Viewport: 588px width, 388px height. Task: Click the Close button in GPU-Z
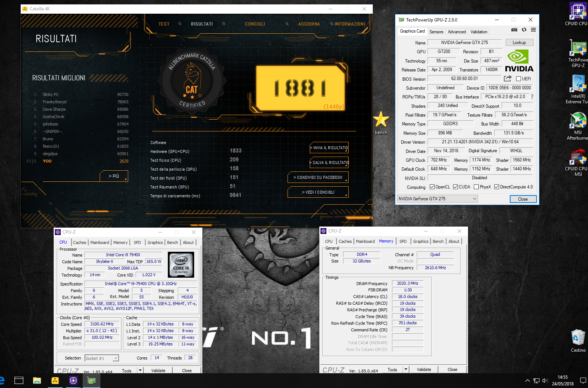(523, 199)
